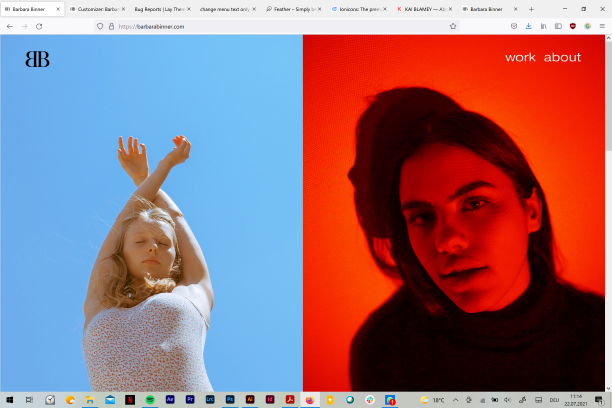Open the Firefox application menu
This screenshot has width=612, height=408.
(x=603, y=26)
